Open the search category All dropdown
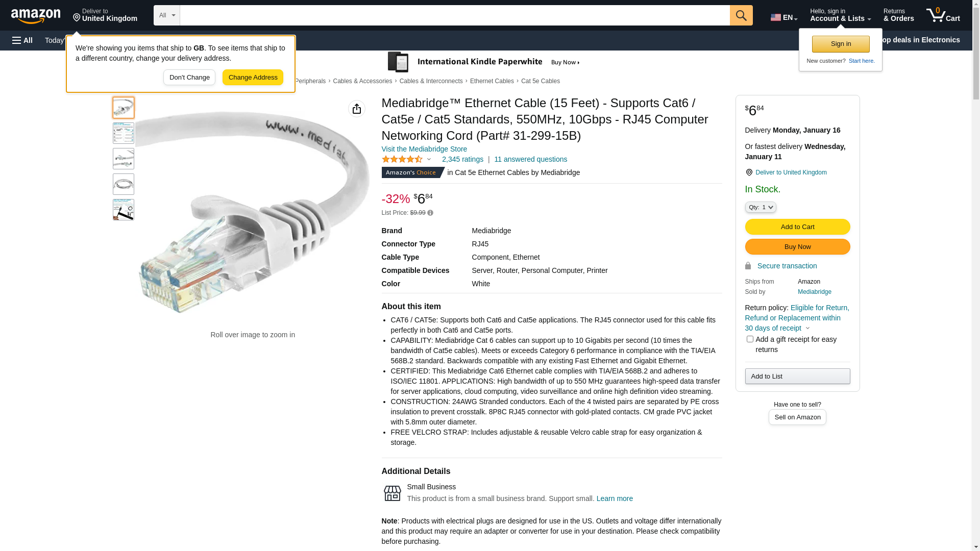The height and width of the screenshot is (551, 980). [x=167, y=15]
